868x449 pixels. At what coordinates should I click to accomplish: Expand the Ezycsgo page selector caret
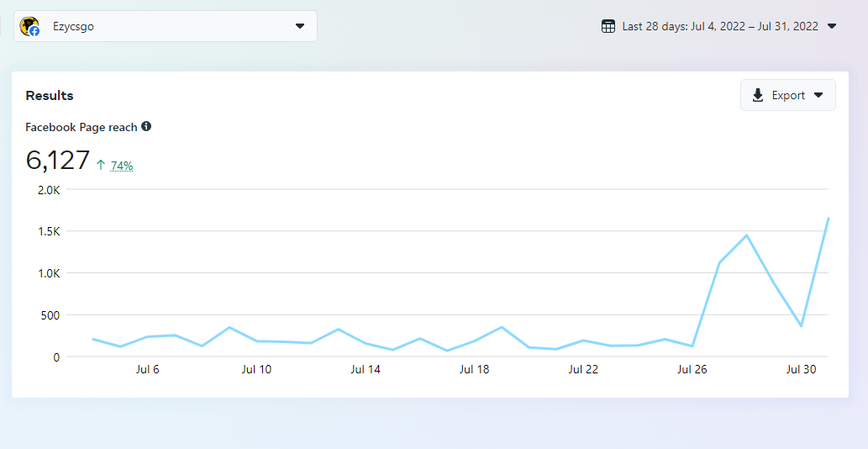pos(300,26)
